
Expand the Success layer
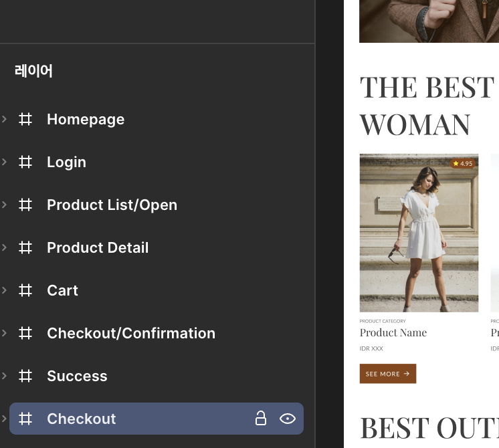[x=4, y=376]
